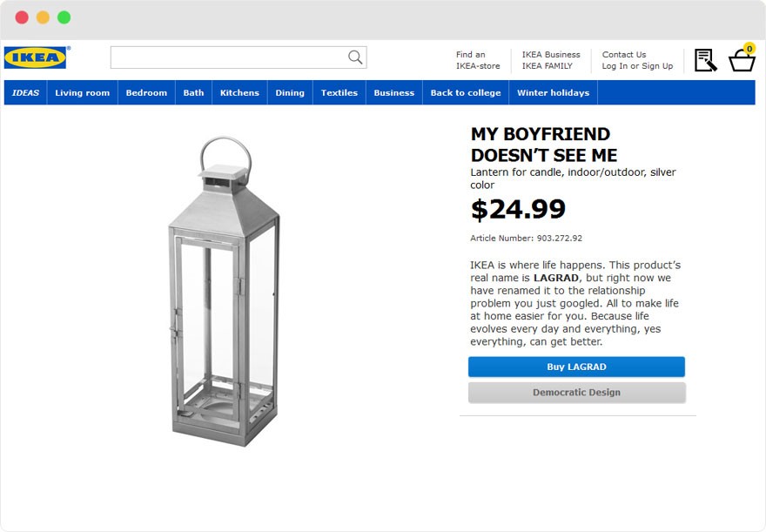
Task: Open Back to college page
Action: coord(466,93)
